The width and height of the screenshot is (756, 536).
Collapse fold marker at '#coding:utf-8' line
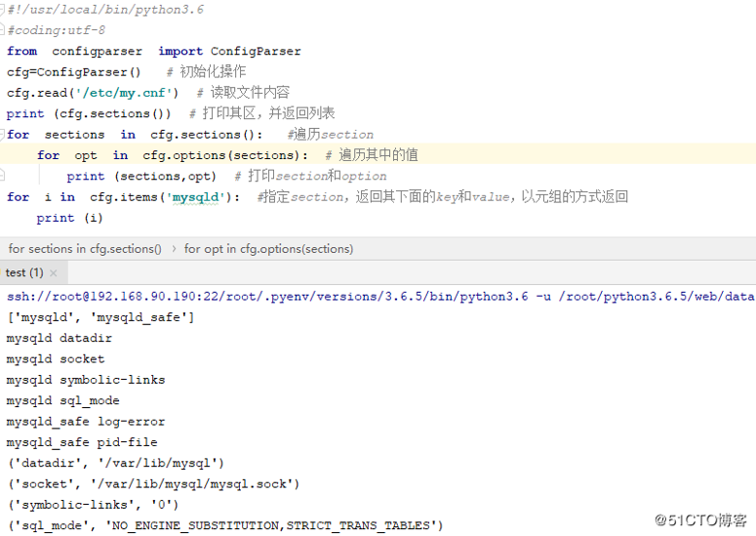[2, 30]
